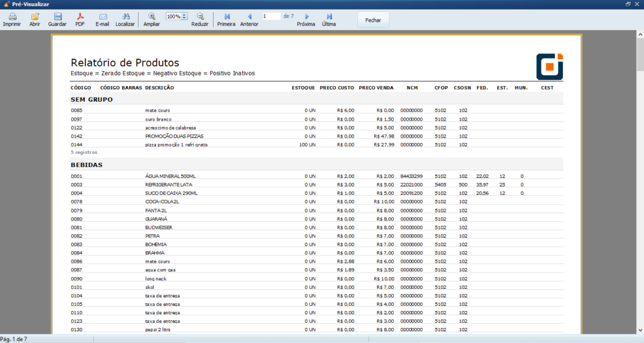The image size is (644, 343).
Task: Jump to Última page
Action: tap(329, 19)
